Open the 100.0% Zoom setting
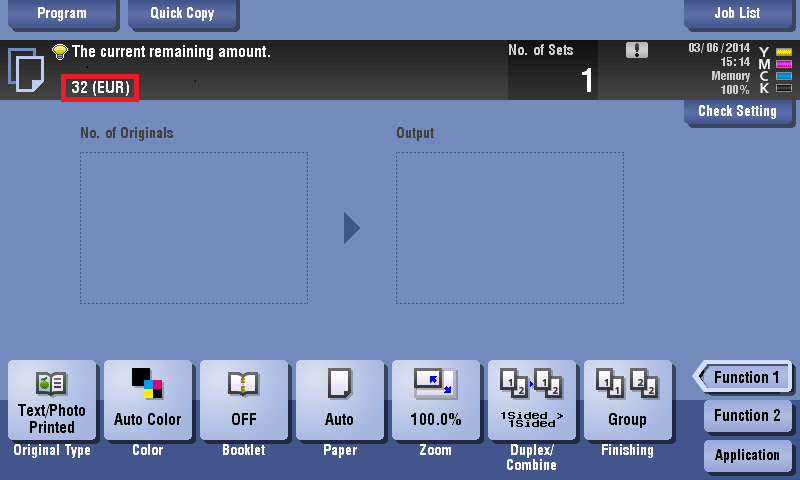The image size is (800, 480). click(x=436, y=401)
